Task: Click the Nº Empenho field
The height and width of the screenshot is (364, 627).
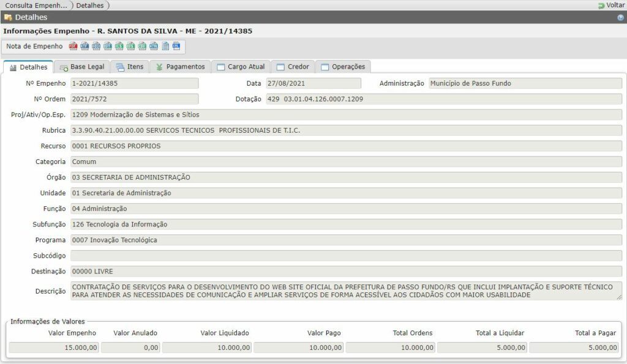Action: tap(134, 83)
